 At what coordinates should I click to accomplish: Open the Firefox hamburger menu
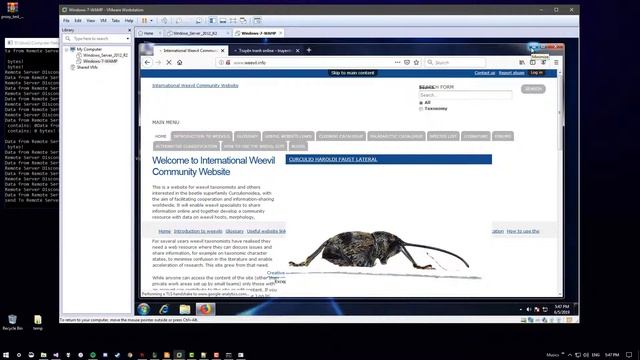[556, 62]
